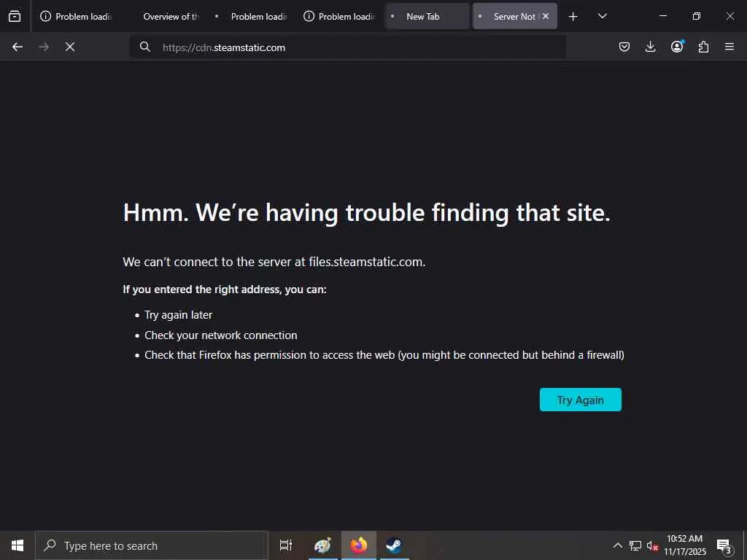This screenshot has height=560, width=747.
Task: Switch to 'Overview of th' tab
Action: pos(164,16)
